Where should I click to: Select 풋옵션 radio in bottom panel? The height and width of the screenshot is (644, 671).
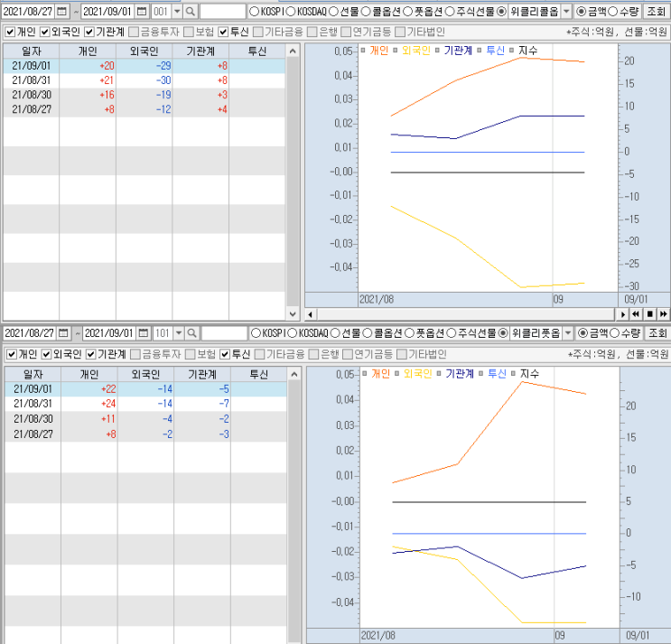[409, 333]
